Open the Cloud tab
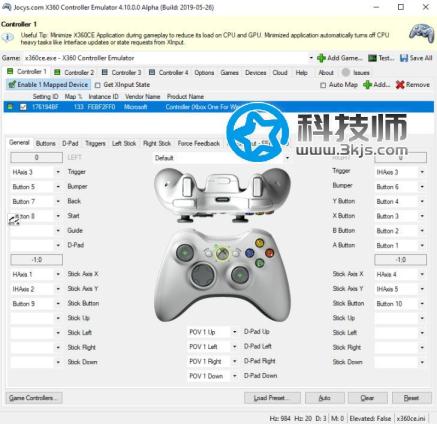Image resolution: width=437 pixels, height=424 pixels. [x=280, y=72]
